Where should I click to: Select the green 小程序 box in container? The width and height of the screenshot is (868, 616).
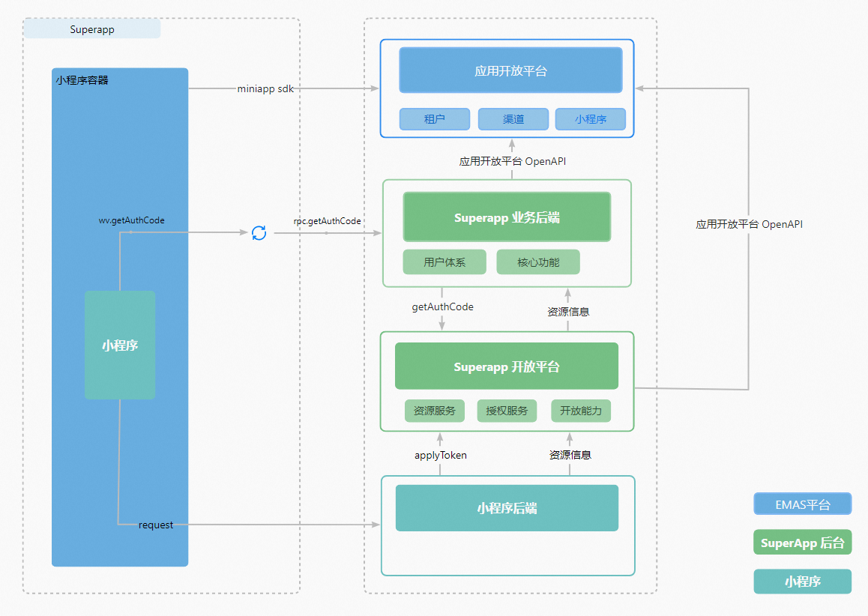coord(120,345)
